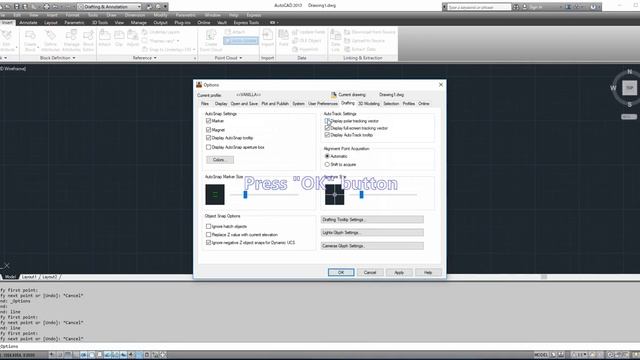Open the Express Tools ribbon tab
Viewport: 640px width, 360px height.
[247, 22]
